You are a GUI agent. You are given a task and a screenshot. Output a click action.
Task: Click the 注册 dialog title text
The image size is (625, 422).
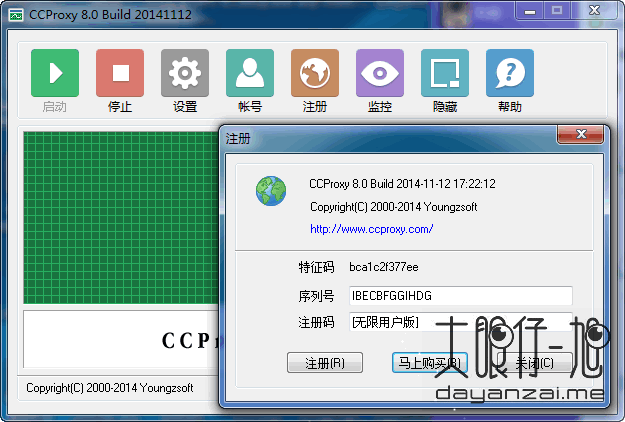[x=238, y=139]
